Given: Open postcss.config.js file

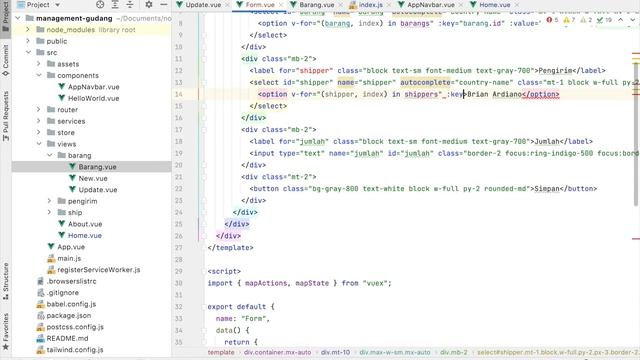Looking at the screenshot, I should point(75,327).
